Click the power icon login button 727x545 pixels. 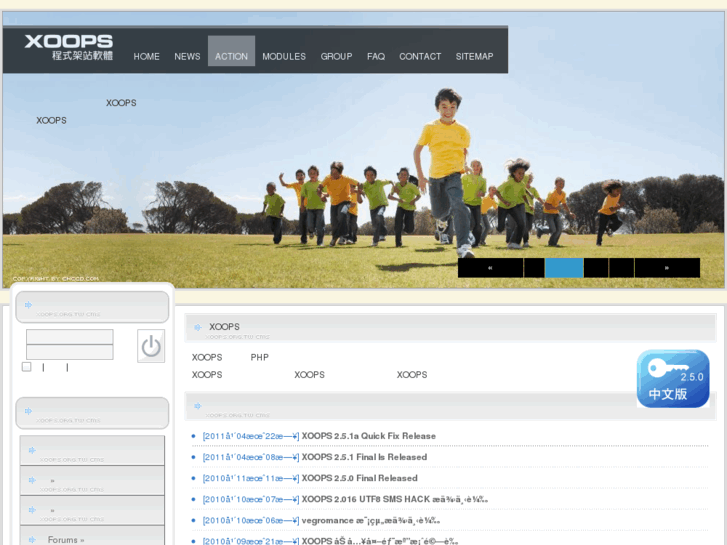click(x=151, y=346)
